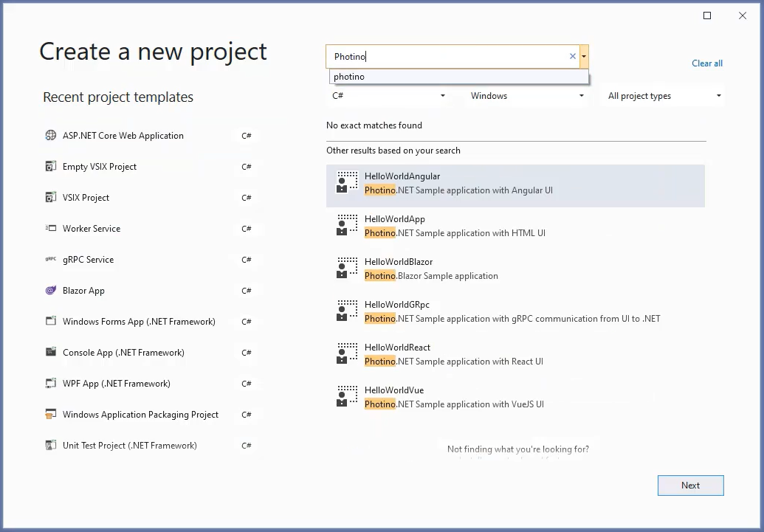Click the HTML UI sample description text
764x532 pixels.
pos(455,233)
